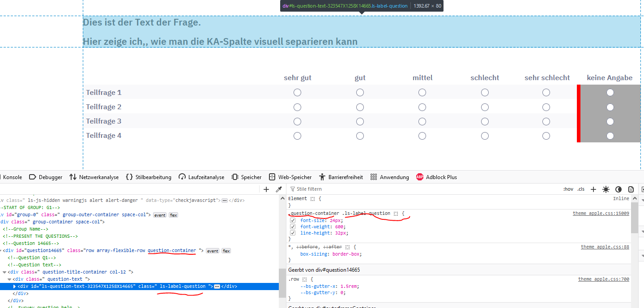Toggle the .cls classes panel
The width and height of the screenshot is (644, 308).
click(x=581, y=189)
